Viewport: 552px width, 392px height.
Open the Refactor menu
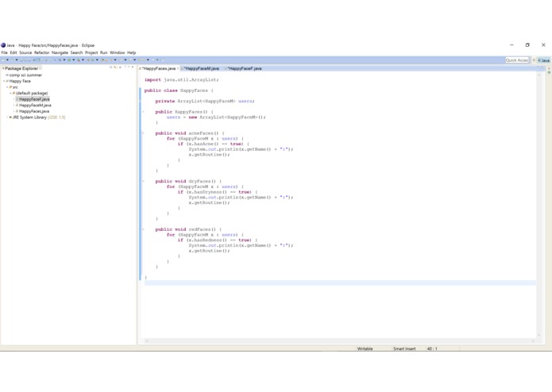[41, 52]
